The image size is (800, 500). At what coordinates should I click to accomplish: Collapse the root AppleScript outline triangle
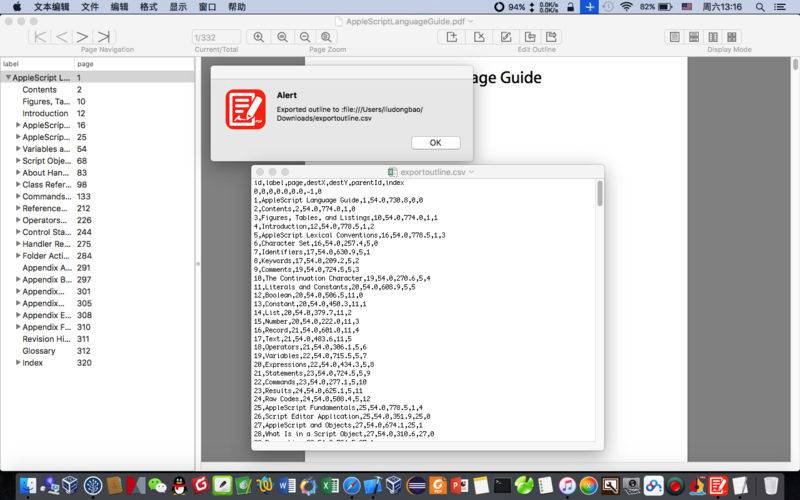8,77
